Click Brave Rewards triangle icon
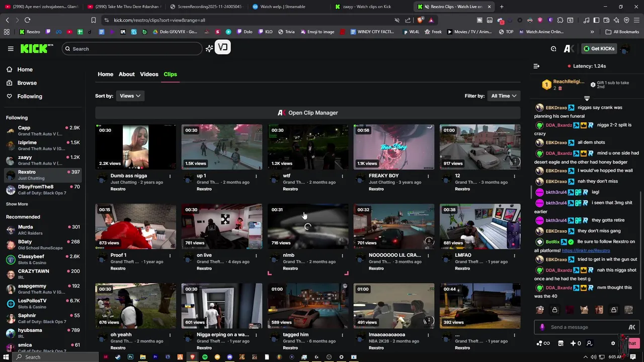 431,20
